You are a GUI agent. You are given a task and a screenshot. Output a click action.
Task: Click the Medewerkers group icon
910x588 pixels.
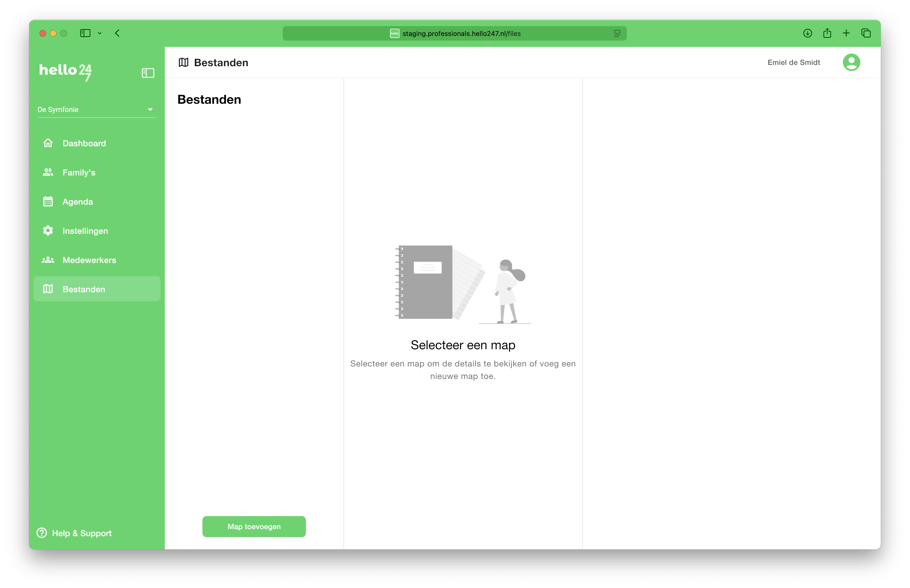[48, 260]
